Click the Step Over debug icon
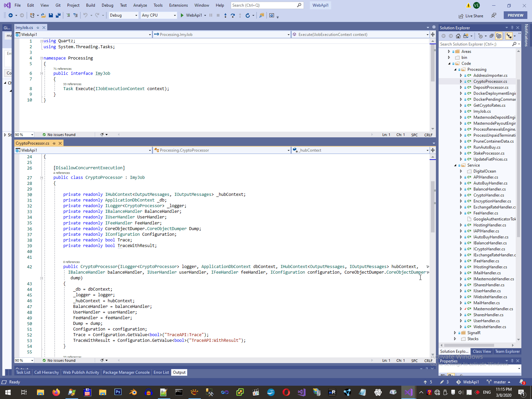Viewport: 532px width, 399px height. [232, 15]
